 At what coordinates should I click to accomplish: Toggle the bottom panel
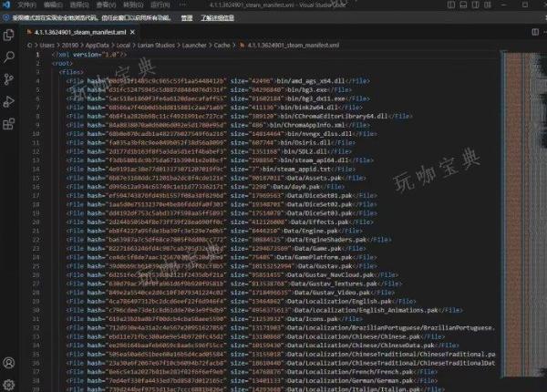pos(463,5)
